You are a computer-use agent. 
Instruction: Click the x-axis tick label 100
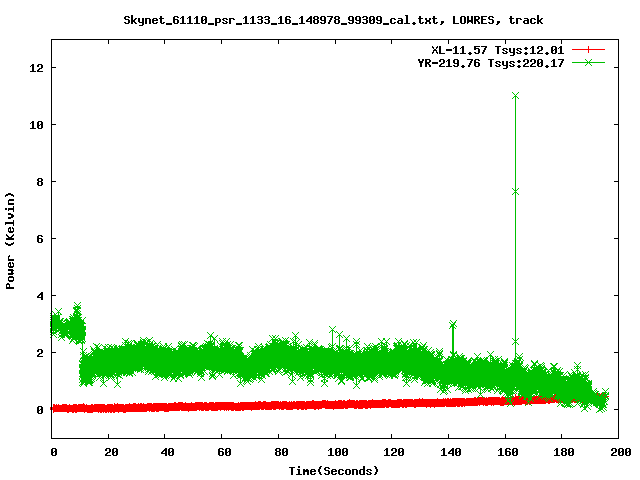coord(336,453)
